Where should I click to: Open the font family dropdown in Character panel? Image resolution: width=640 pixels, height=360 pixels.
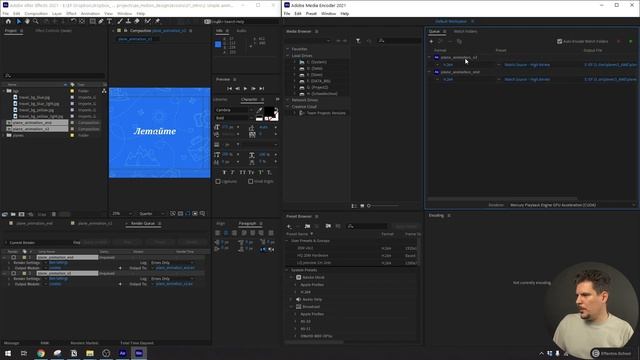[x=233, y=110]
